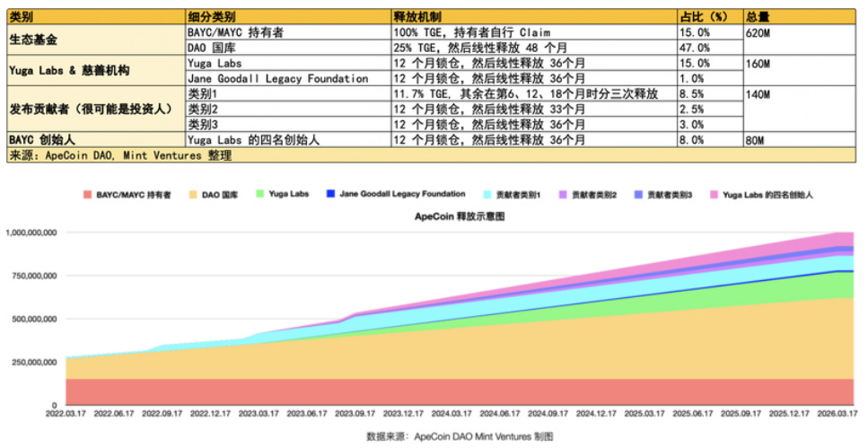Click the 2024.03.17 x-axis date label

pyautogui.click(x=452, y=414)
